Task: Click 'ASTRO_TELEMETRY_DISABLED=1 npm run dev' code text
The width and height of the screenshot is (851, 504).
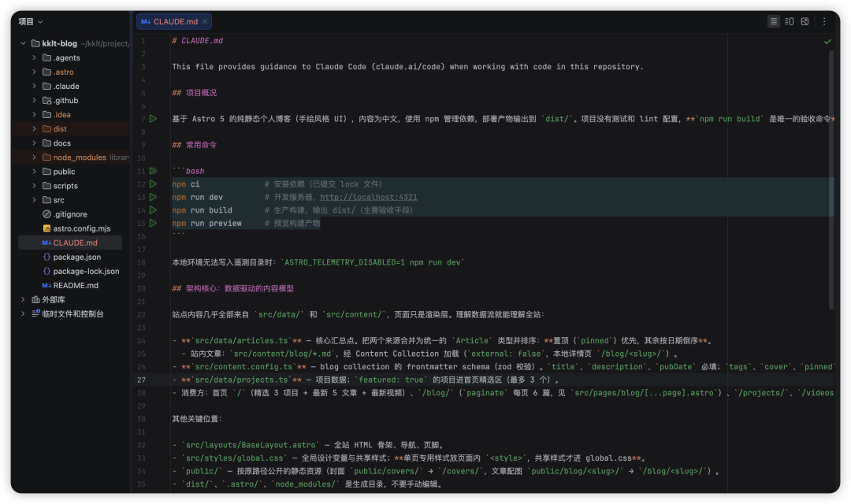Action: pyautogui.click(x=372, y=262)
